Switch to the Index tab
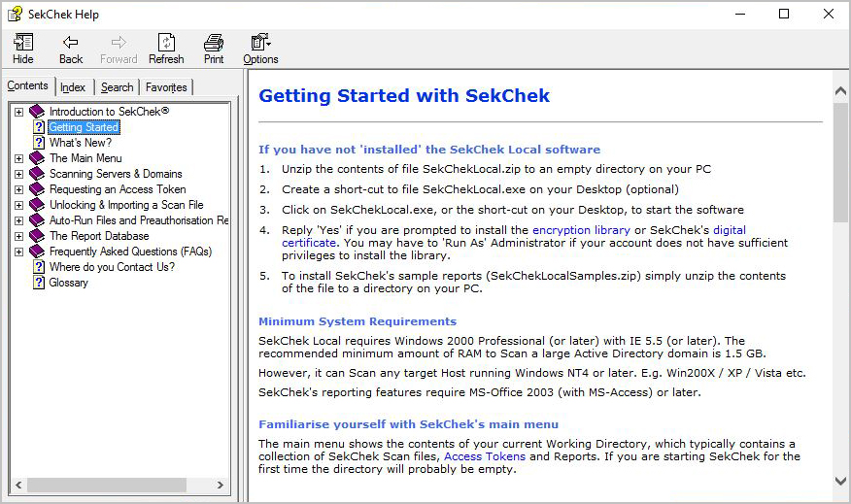This screenshot has width=851, height=504. pyautogui.click(x=73, y=87)
